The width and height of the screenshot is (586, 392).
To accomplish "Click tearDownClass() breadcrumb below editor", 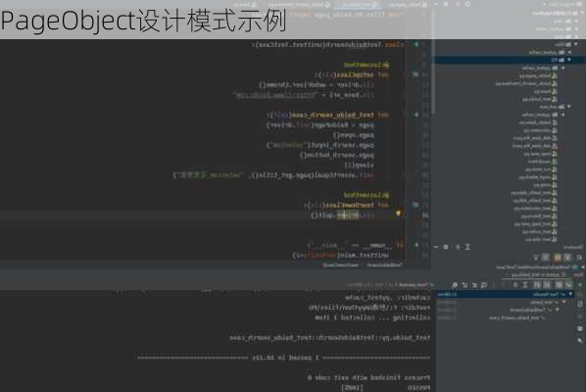I will pos(341,265).
